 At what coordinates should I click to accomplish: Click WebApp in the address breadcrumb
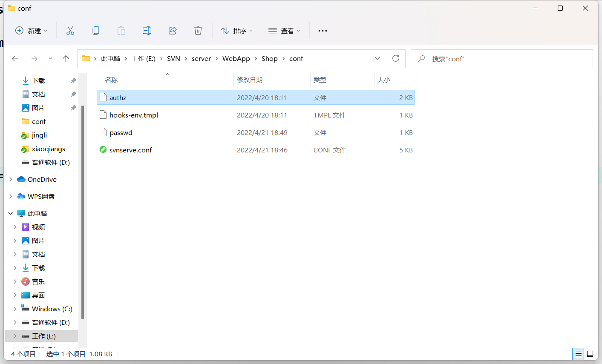pos(236,59)
